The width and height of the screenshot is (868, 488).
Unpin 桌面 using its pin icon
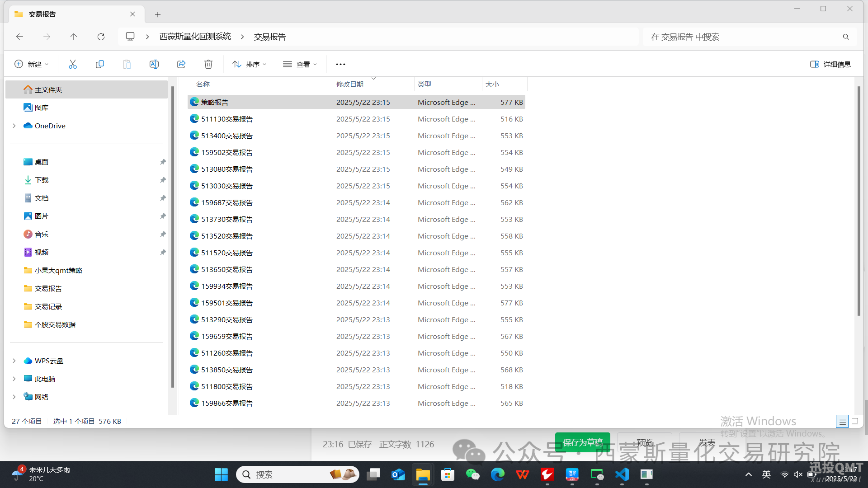163,162
